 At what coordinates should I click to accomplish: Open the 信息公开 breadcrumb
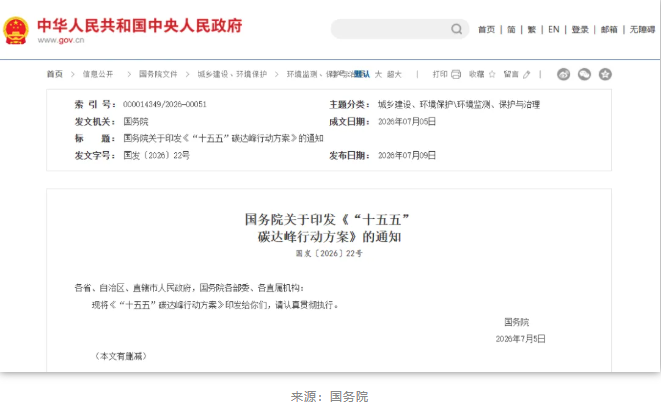tap(98, 74)
